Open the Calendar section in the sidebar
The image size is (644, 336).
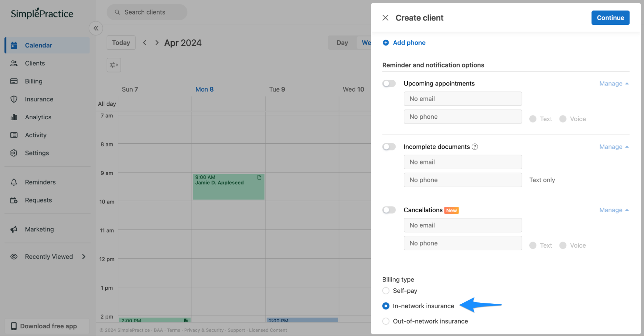38,45
